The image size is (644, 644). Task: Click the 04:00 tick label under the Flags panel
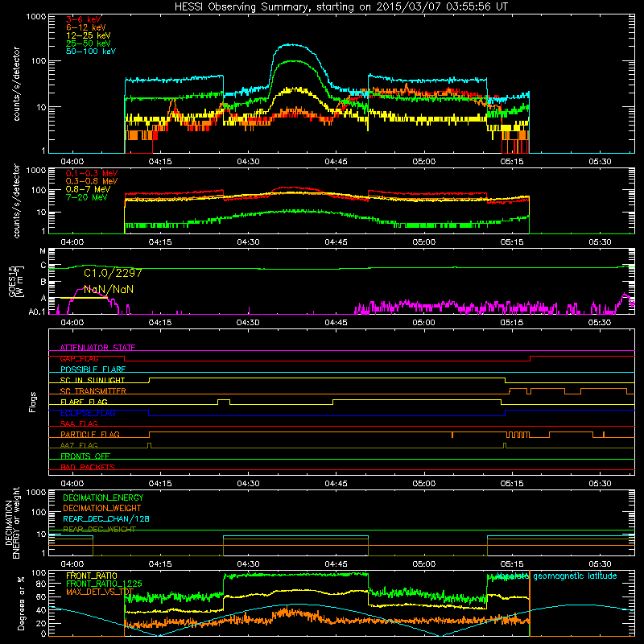[72, 484]
